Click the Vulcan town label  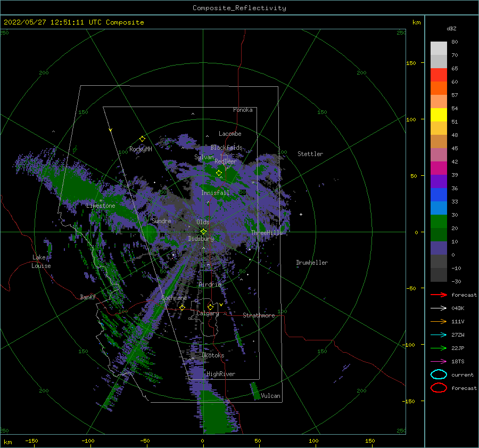(271, 396)
